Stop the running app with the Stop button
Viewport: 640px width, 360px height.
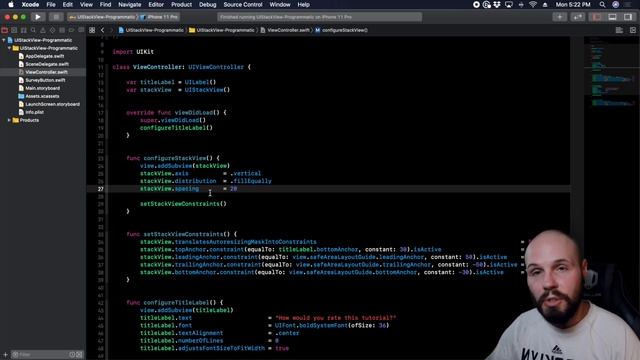(x=56, y=17)
